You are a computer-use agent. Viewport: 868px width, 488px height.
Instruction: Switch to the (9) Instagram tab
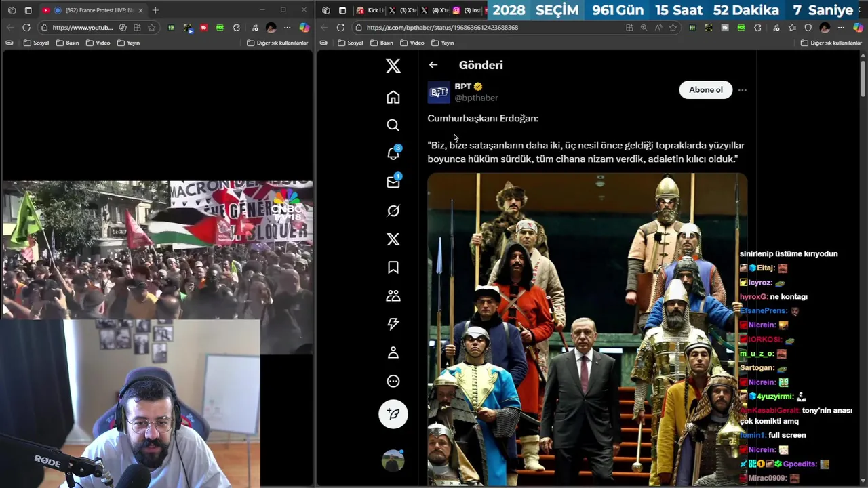(x=467, y=10)
